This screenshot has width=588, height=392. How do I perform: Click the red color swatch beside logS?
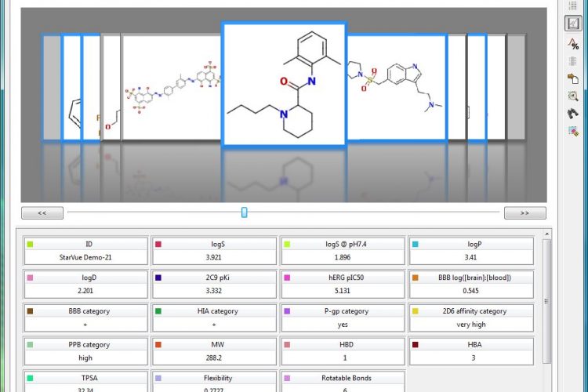159,245
